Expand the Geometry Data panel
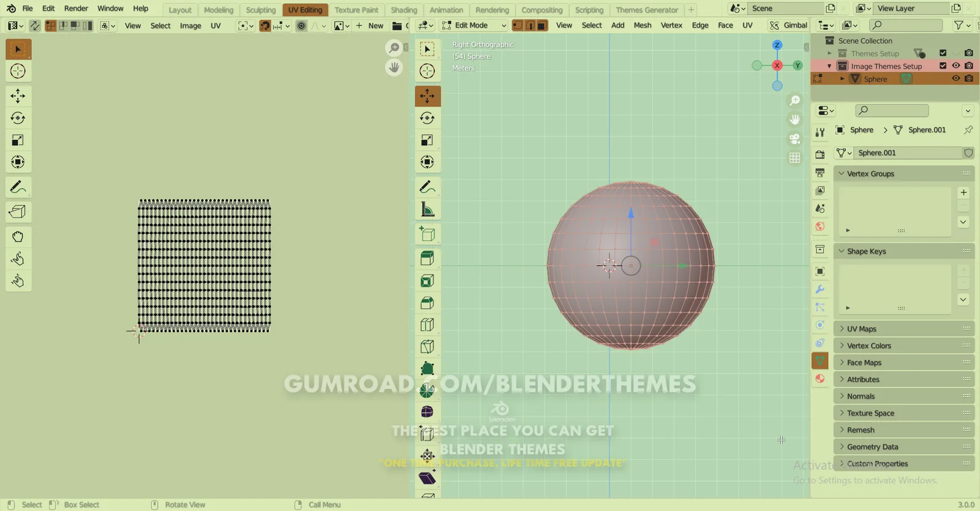This screenshot has height=511, width=980. pos(904,447)
